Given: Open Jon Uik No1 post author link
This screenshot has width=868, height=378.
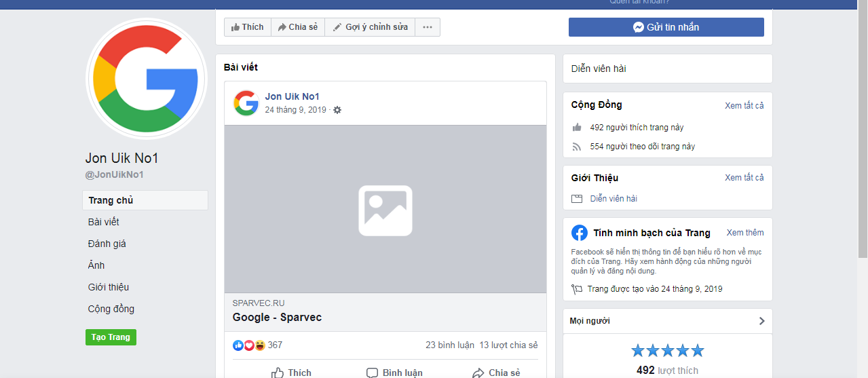Looking at the screenshot, I should coord(292,96).
